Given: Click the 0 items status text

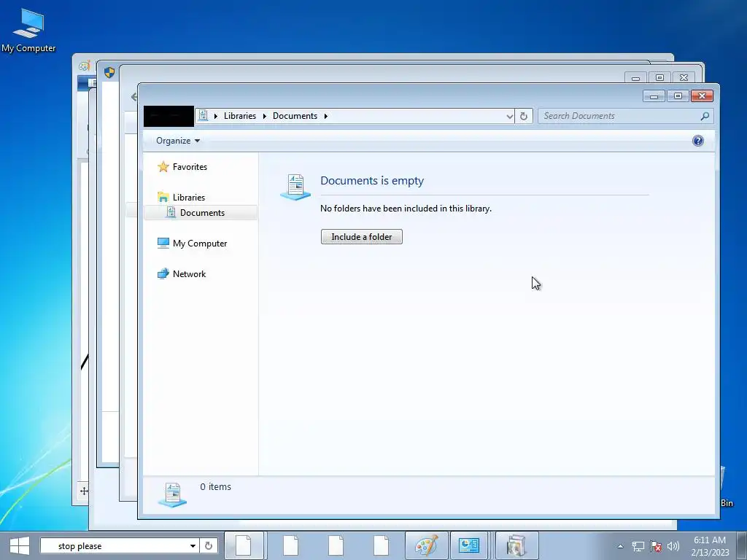Looking at the screenshot, I should (215, 486).
